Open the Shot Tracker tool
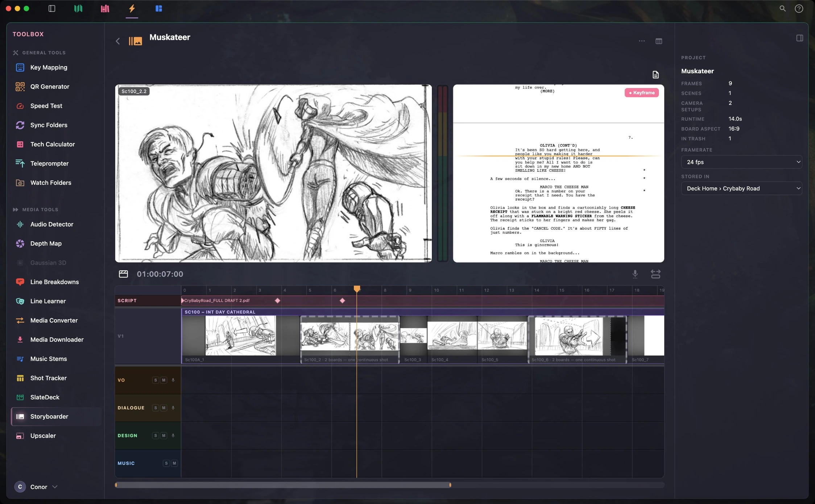The image size is (815, 504). click(x=56, y=378)
